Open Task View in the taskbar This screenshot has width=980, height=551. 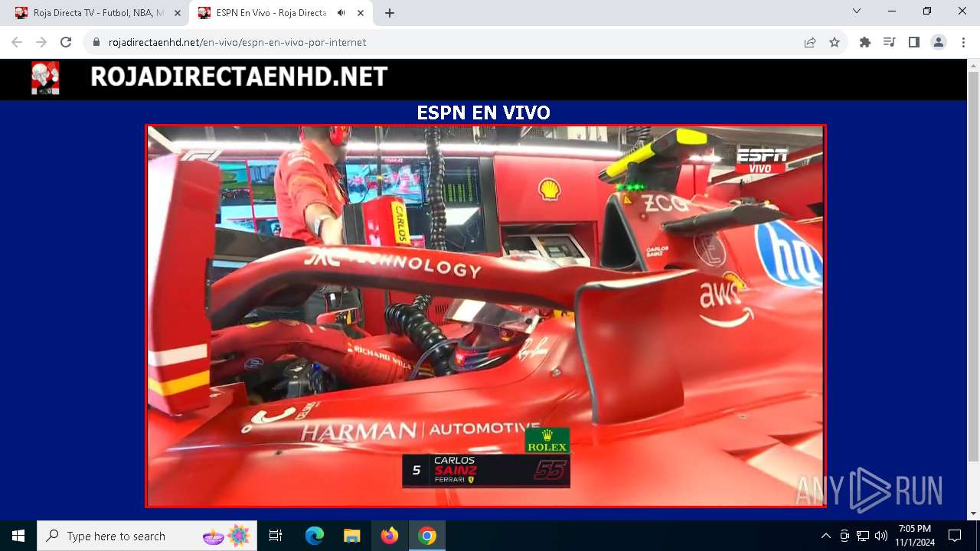(x=276, y=536)
